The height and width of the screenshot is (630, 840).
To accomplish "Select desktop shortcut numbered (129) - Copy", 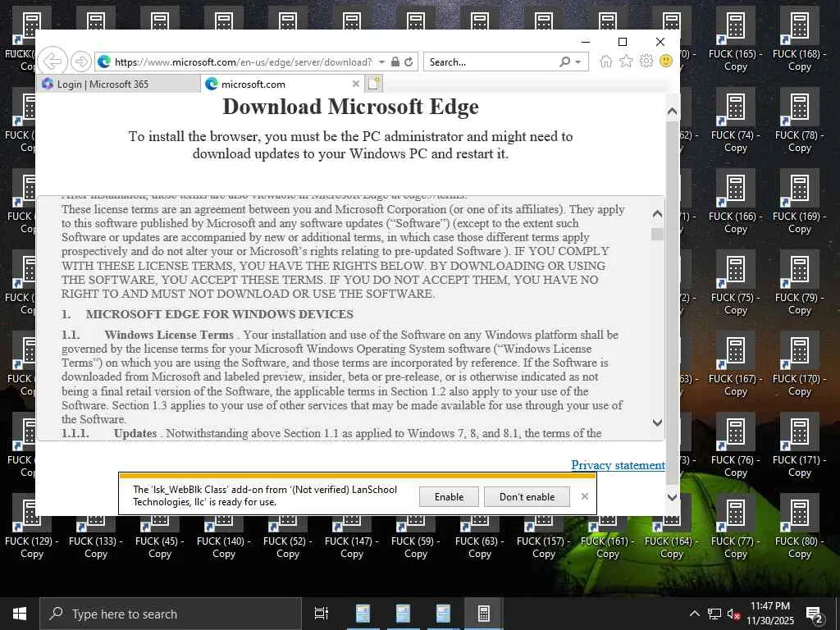I will pyautogui.click(x=32, y=538).
